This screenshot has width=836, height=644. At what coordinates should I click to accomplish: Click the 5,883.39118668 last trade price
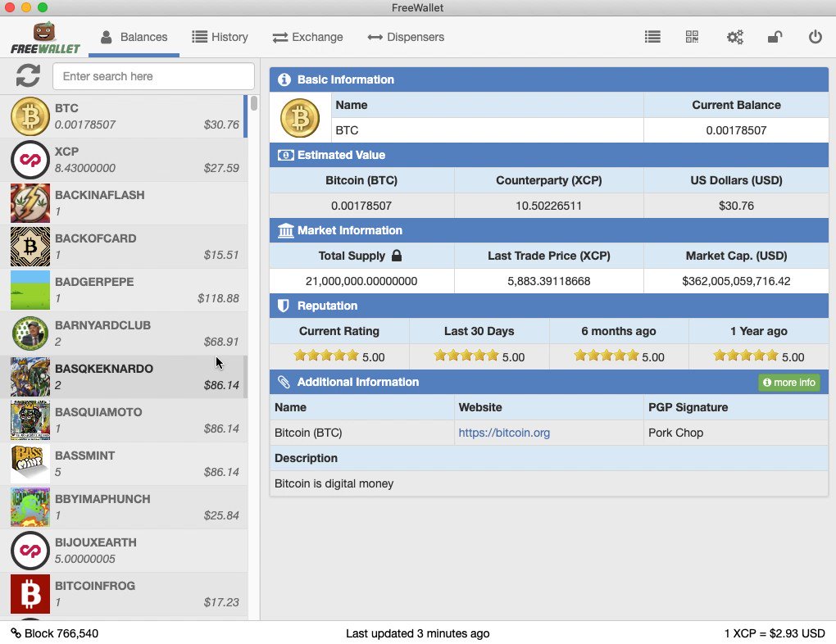548,281
